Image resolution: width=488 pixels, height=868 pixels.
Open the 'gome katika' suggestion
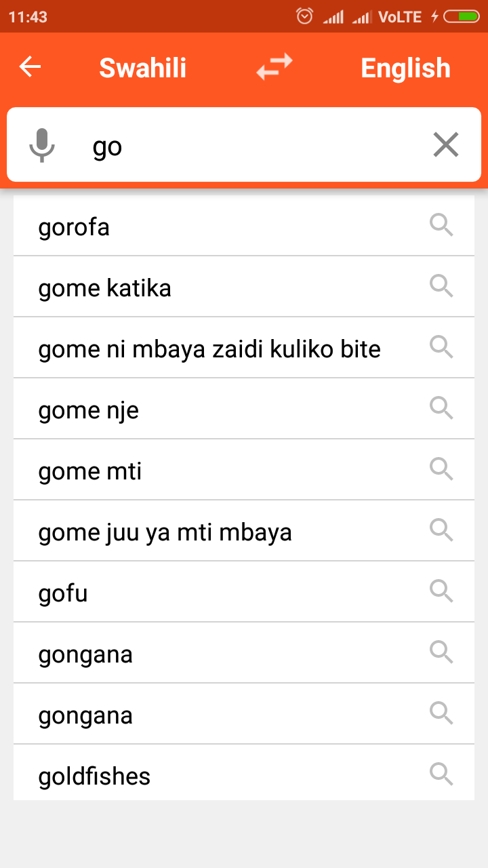[x=105, y=288]
